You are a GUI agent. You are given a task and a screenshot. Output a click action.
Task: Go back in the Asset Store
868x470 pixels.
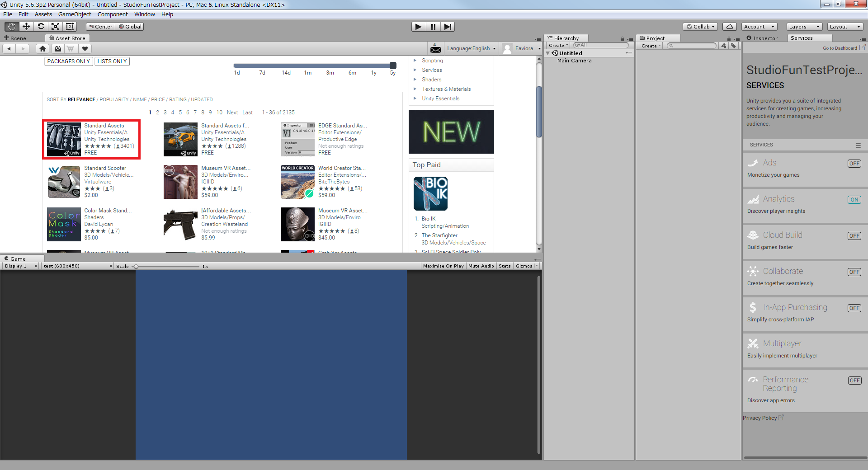coord(9,48)
